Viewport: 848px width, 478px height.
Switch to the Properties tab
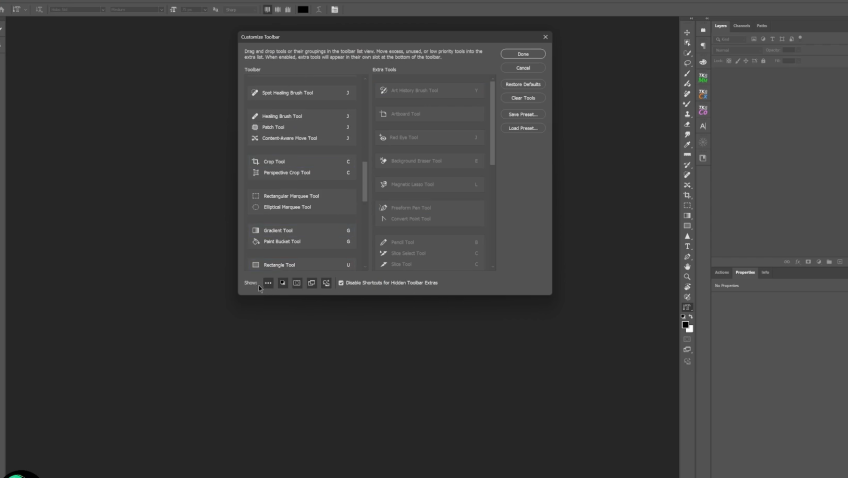point(745,273)
